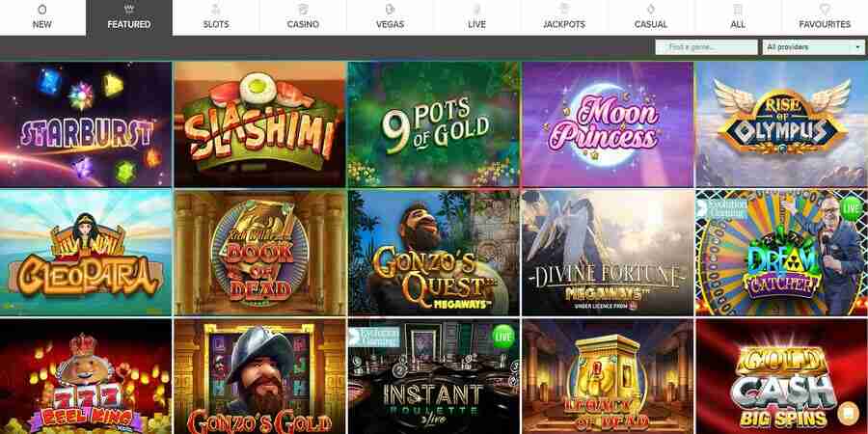Launch the Starburst game tile
868x434 pixels.
click(86, 124)
